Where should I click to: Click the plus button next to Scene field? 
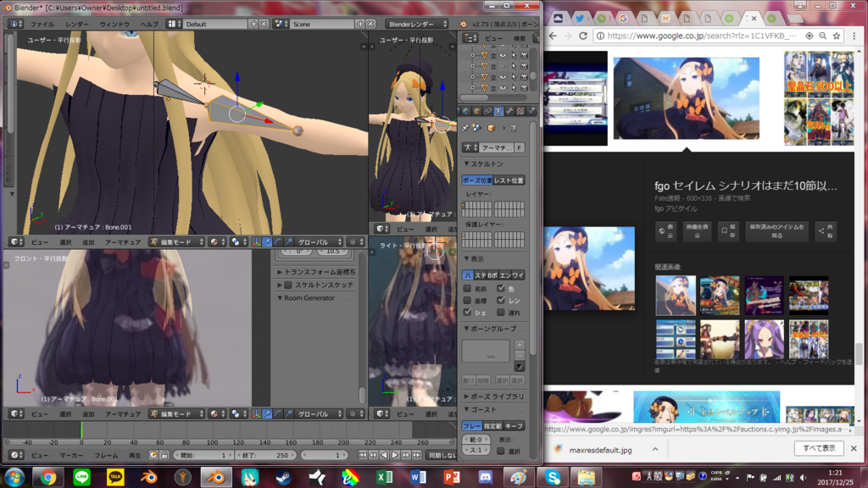click(360, 24)
